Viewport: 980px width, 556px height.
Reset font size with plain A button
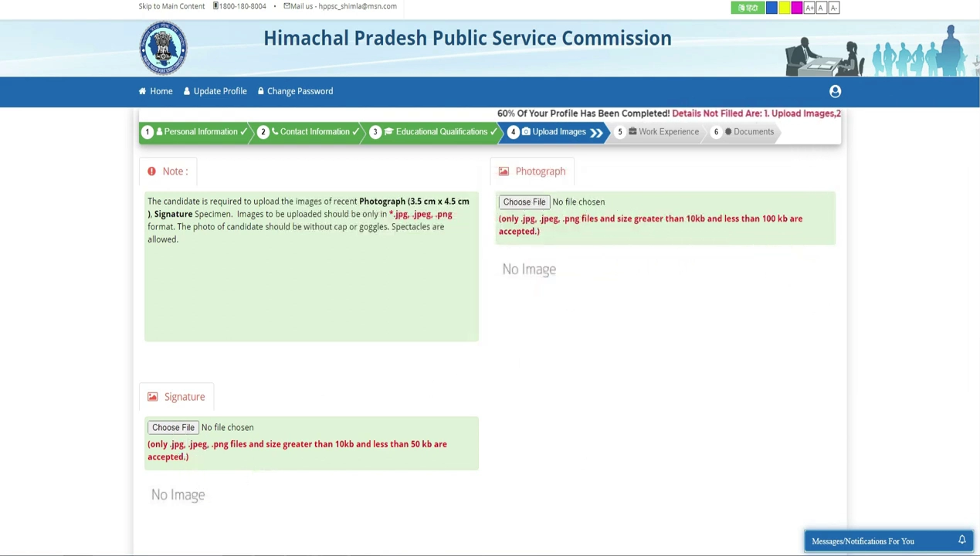[821, 8]
